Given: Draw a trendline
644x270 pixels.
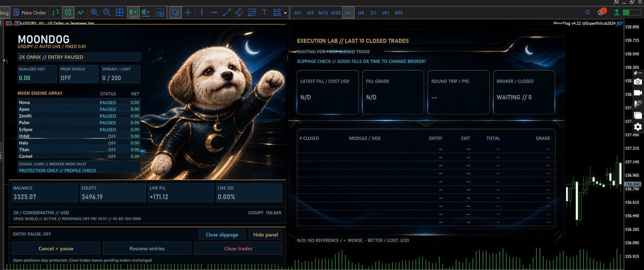Looking at the screenshot, I should (226, 12).
